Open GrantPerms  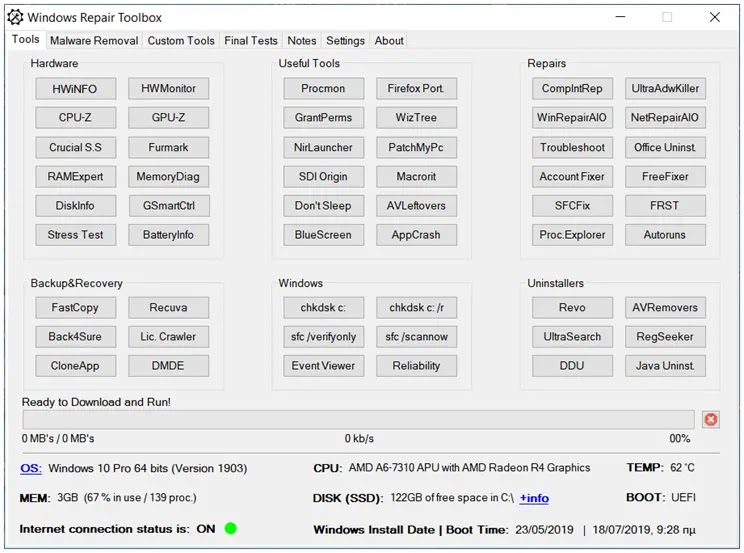(324, 118)
